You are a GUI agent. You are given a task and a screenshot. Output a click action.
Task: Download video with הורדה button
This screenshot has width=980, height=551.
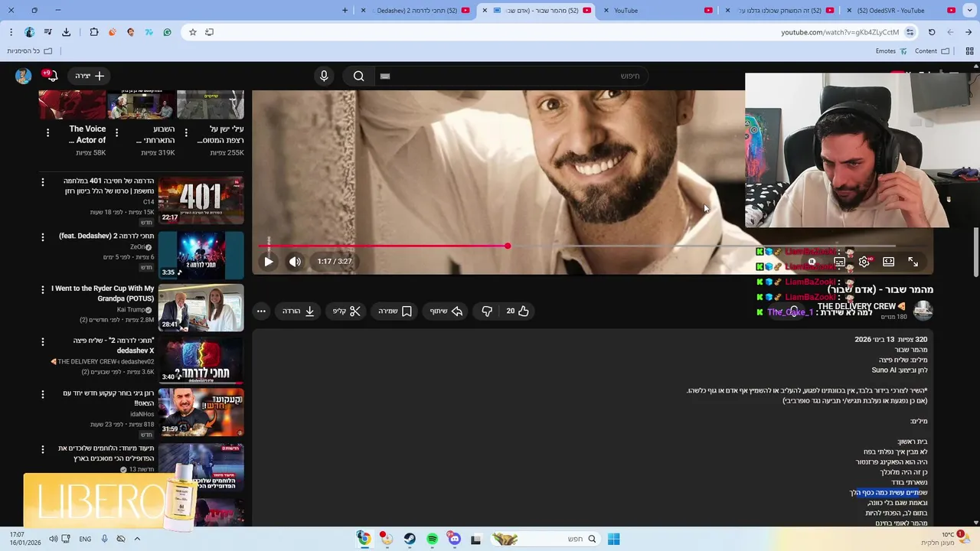click(x=299, y=311)
